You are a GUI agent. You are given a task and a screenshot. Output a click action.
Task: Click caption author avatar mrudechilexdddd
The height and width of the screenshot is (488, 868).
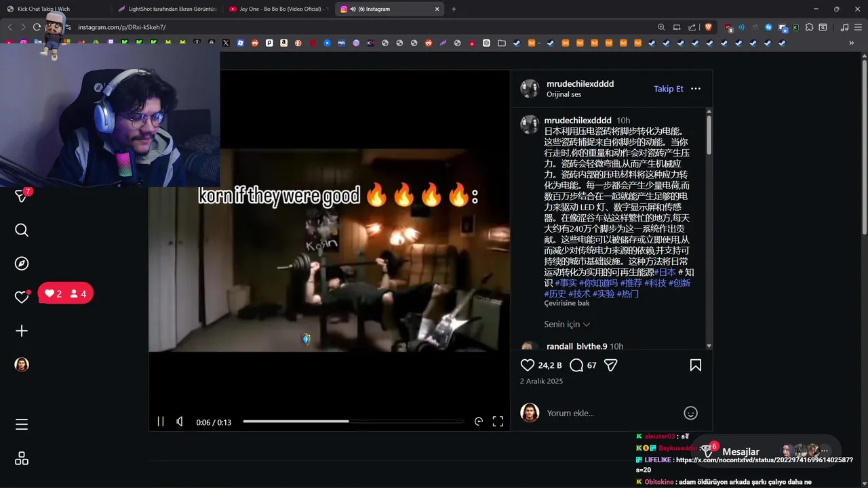tap(530, 124)
